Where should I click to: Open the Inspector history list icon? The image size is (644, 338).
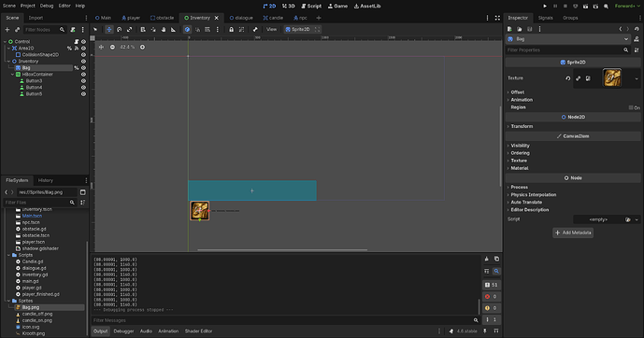tap(637, 29)
